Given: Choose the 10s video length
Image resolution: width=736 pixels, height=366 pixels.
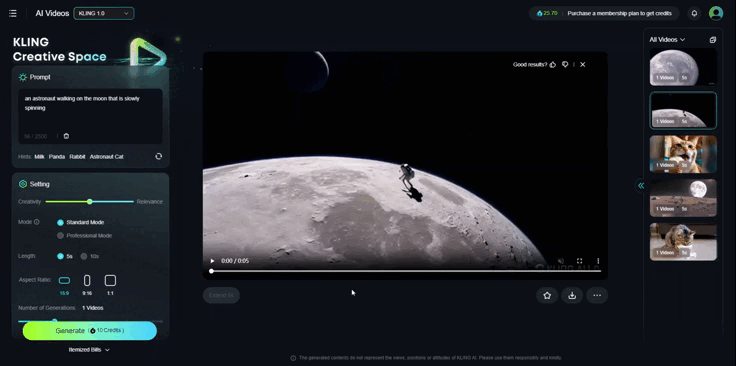Looking at the screenshot, I should pyautogui.click(x=90, y=256).
